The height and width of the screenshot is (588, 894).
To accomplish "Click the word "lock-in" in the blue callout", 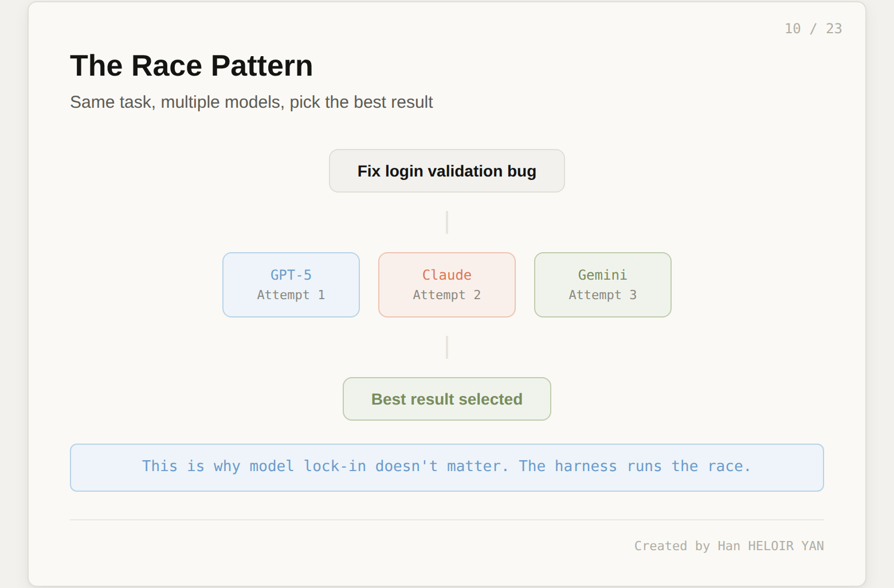I will [335, 467].
